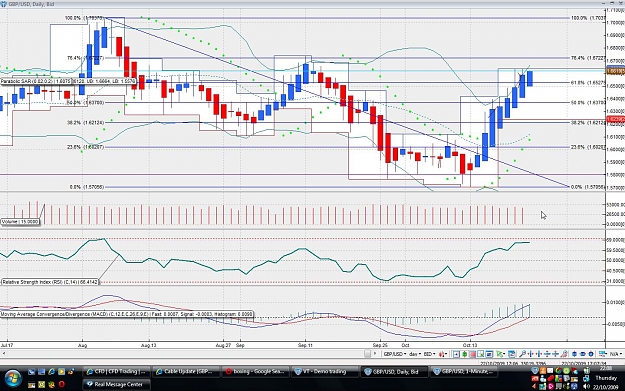The width and height of the screenshot is (625, 391).
Task: Click the indicator settings icon before N/A
Action: pyautogui.click(x=602, y=354)
